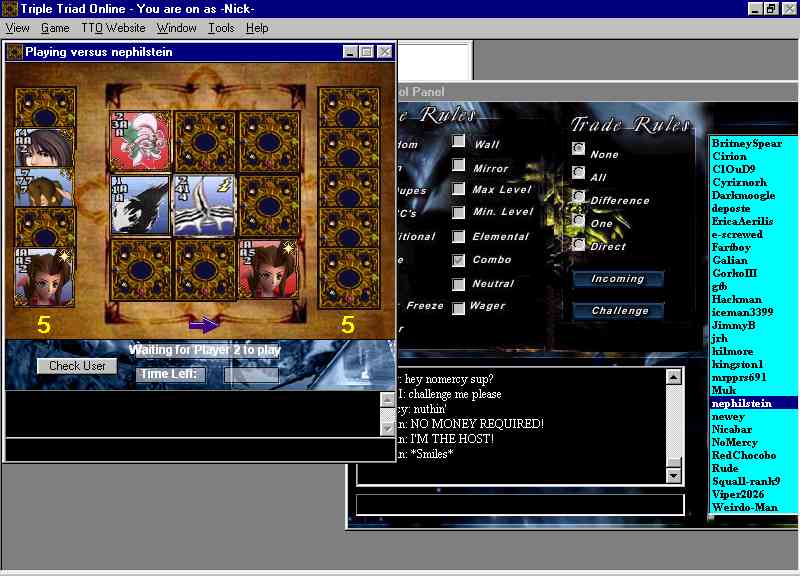Select user Darkmoogle in the player list
This screenshot has width=800, height=576.
click(743, 195)
